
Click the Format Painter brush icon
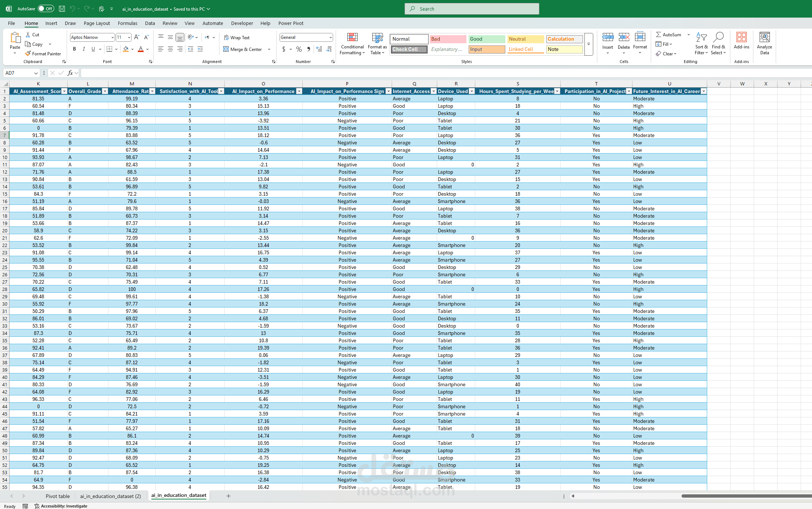(28, 54)
